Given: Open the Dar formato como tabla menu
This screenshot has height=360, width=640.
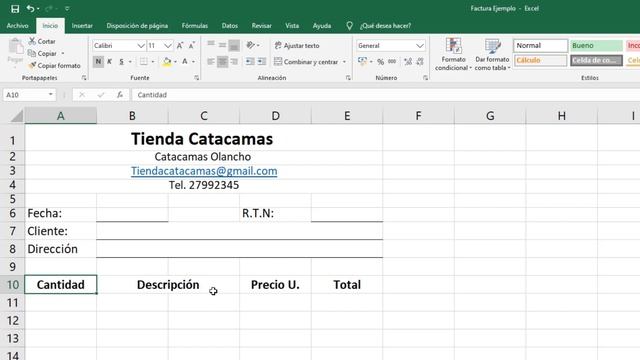Looking at the screenshot, I should pos(492,54).
